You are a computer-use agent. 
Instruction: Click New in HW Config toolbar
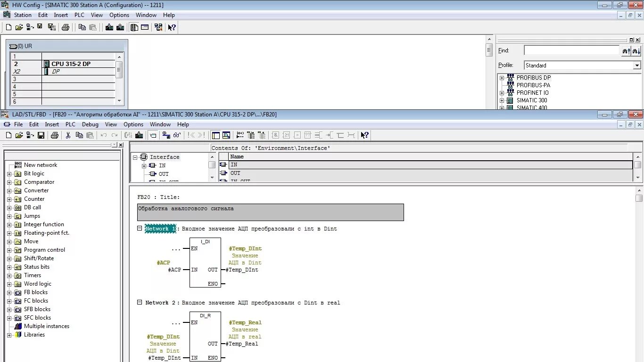coord(8,27)
